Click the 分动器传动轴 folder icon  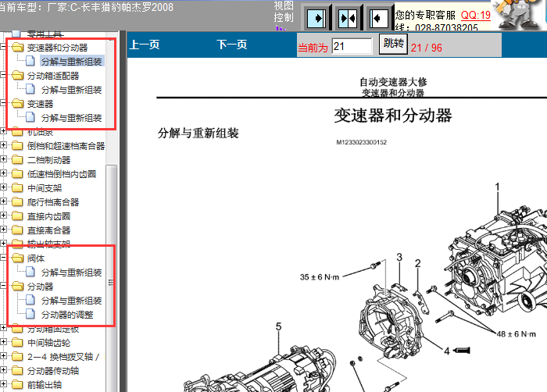click(17, 370)
